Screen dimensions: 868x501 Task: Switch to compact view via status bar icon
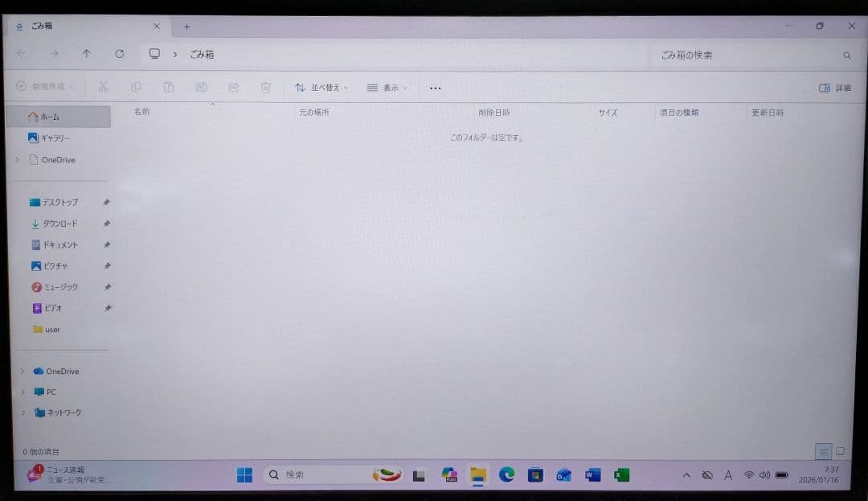[x=825, y=452]
